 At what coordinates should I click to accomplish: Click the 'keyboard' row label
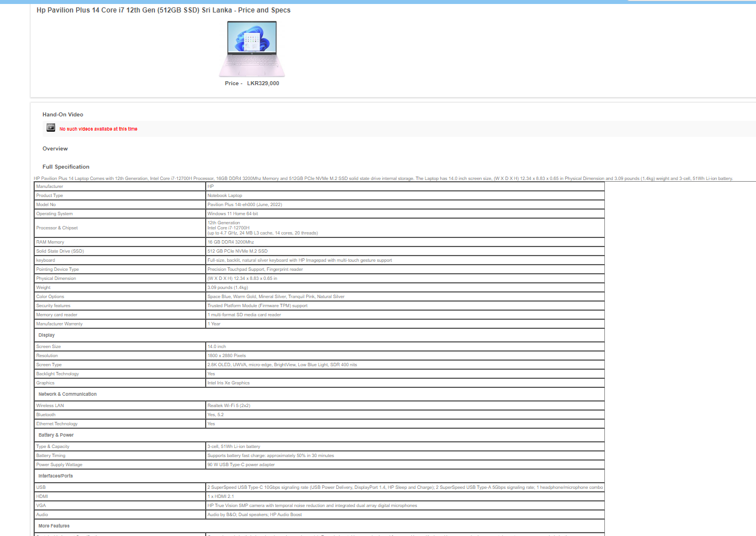click(x=45, y=260)
